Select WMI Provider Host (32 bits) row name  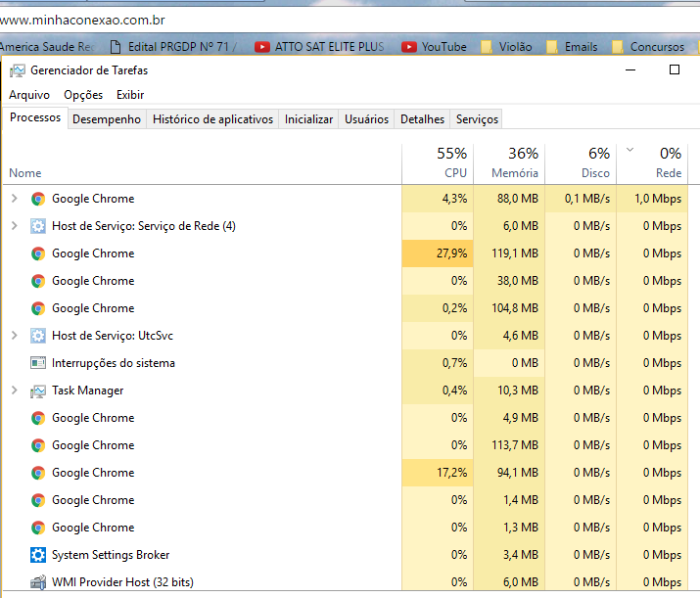pos(122,582)
